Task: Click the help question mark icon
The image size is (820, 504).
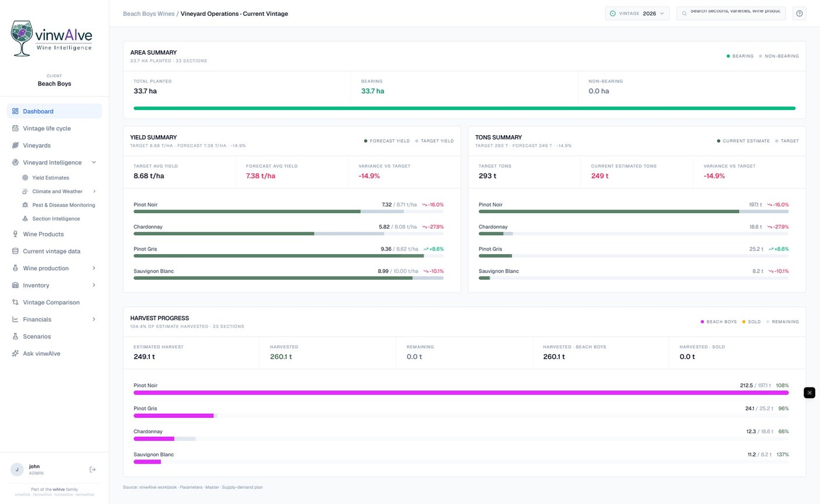Action: click(x=799, y=13)
